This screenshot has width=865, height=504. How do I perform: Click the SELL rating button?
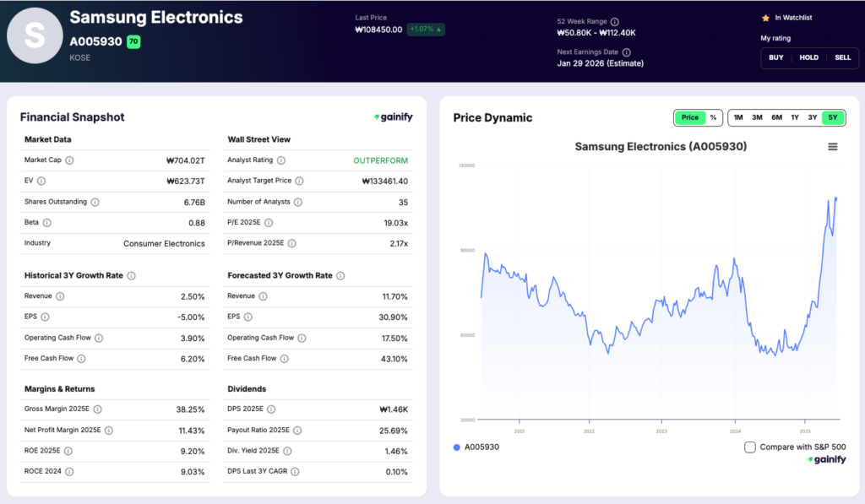pyautogui.click(x=842, y=57)
